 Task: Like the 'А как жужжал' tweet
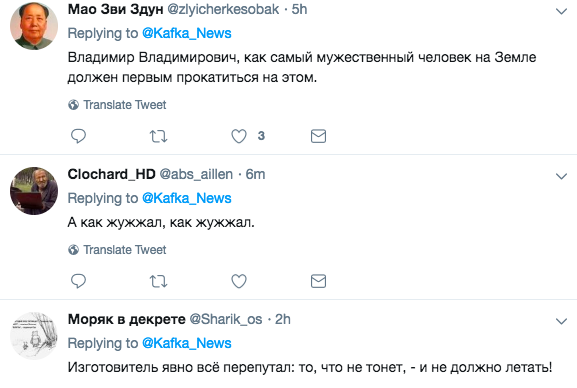(x=239, y=281)
